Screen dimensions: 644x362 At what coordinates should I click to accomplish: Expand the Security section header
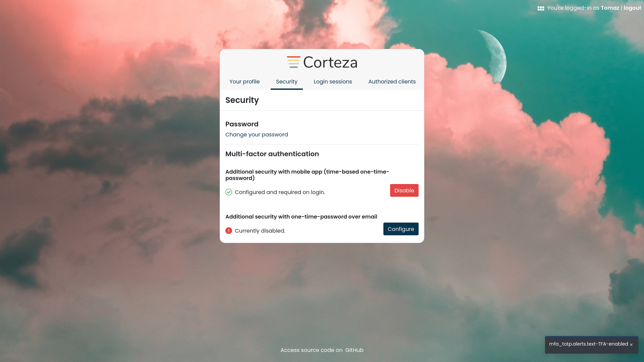coord(242,100)
